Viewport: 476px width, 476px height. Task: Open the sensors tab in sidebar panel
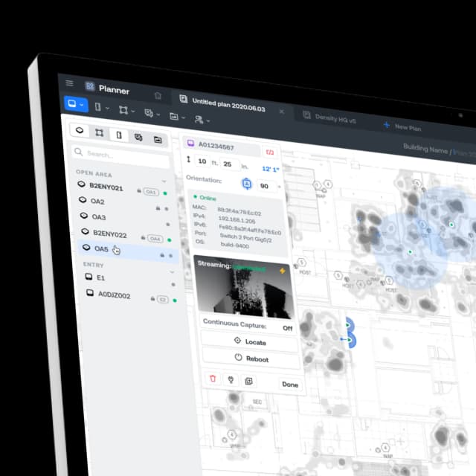click(80, 131)
